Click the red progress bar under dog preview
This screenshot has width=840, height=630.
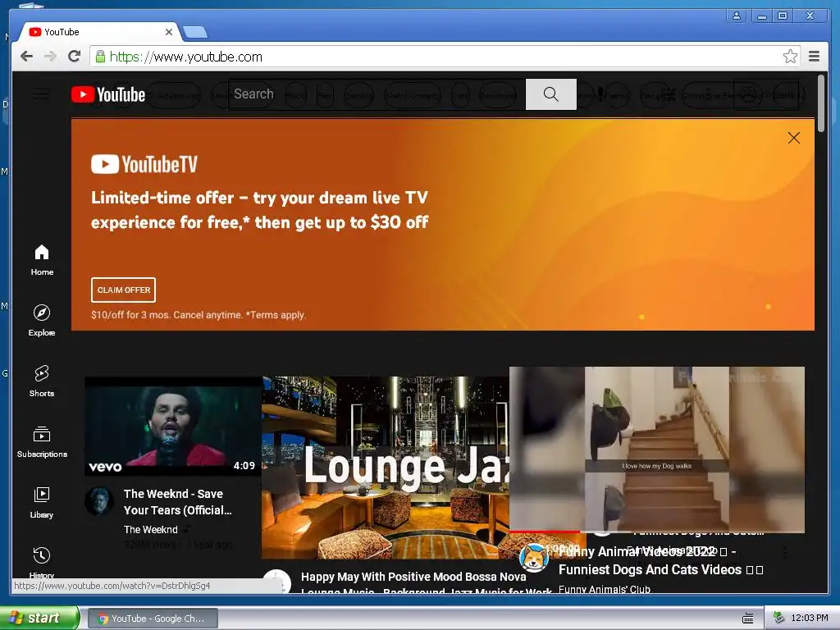coord(545,532)
